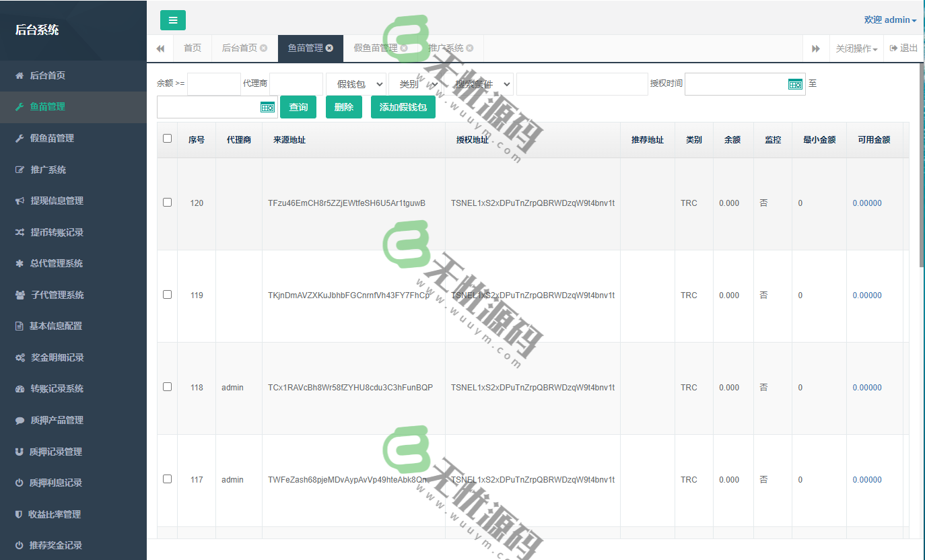Click the 代理商 text input field
The height and width of the screenshot is (560, 925).
(x=296, y=84)
